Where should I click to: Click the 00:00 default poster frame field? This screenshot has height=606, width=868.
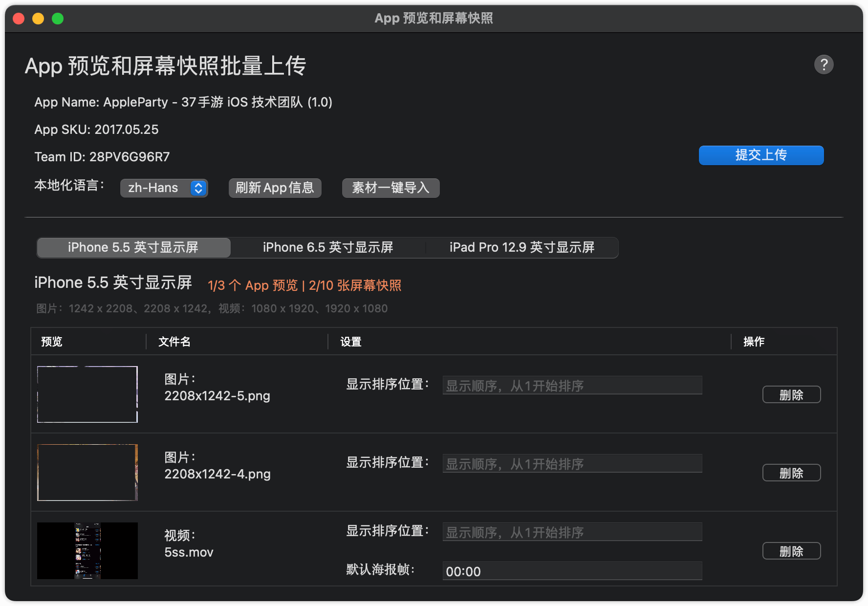[572, 571]
